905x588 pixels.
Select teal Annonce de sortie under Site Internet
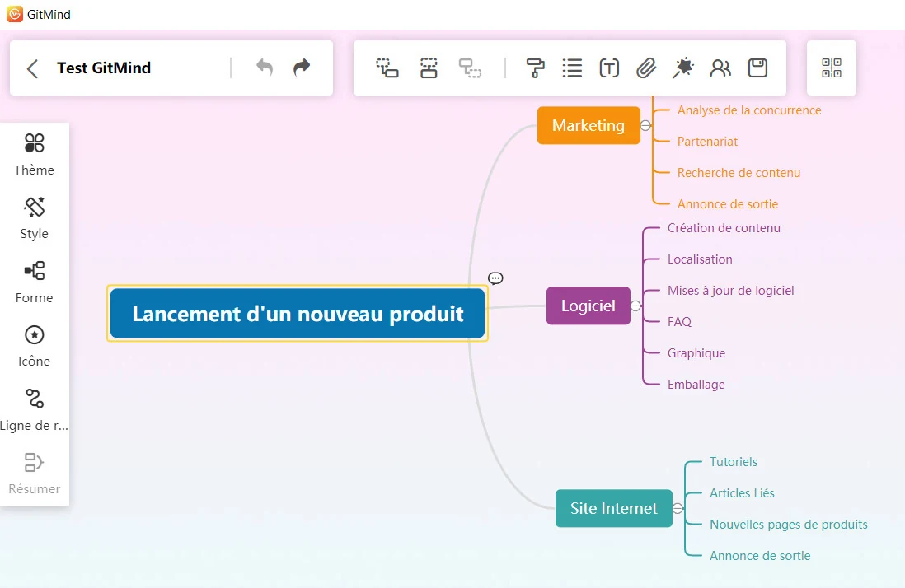pyautogui.click(x=760, y=555)
